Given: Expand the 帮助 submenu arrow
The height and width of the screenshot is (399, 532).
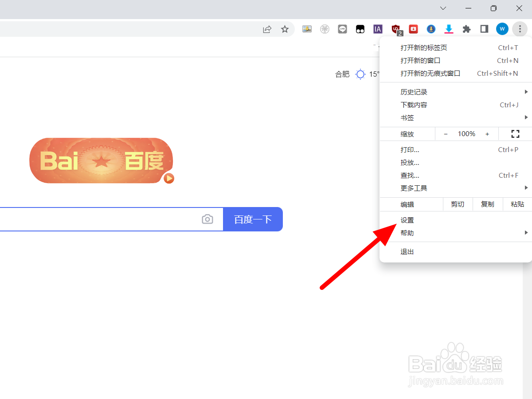Looking at the screenshot, I should tap(526, 233).
